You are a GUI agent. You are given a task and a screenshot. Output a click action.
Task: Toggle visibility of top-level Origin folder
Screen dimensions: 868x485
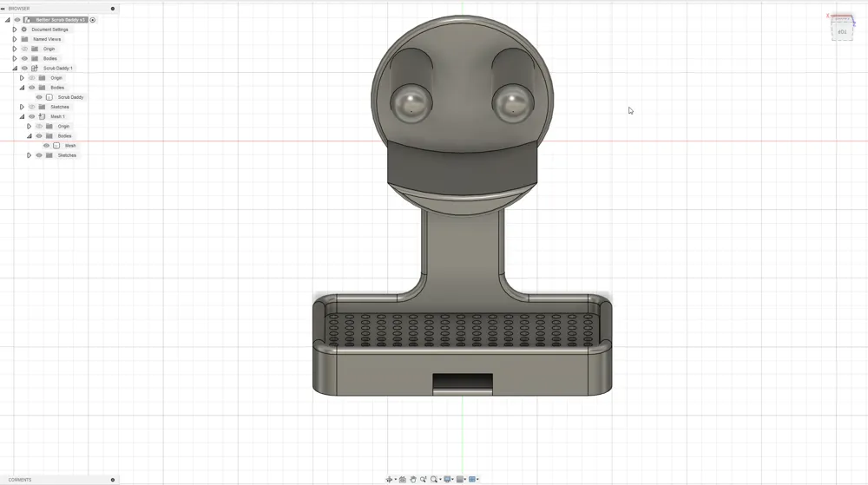point(24,49)
